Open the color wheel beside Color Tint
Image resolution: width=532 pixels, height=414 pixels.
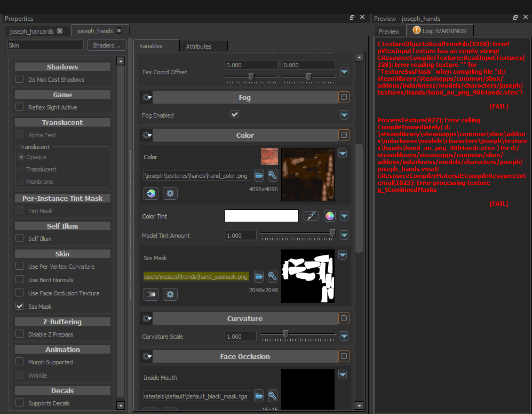[x=329, y=215]
